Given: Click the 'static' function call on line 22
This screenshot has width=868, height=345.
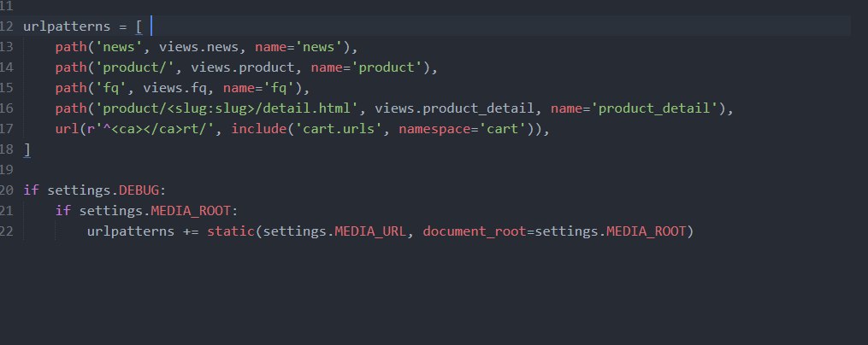Looking at the screenshot, I should tap(231, 231).
